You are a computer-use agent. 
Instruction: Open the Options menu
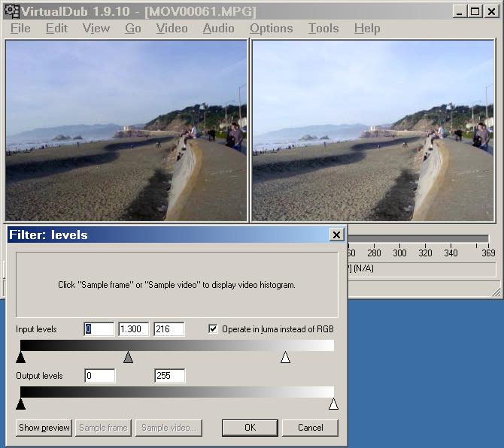pos(272,29)
